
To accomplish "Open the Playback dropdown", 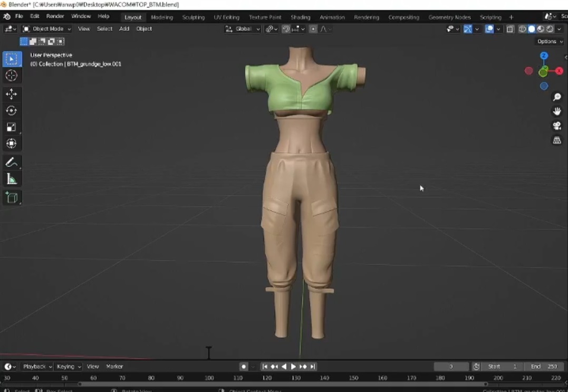I will coord(37,367).
